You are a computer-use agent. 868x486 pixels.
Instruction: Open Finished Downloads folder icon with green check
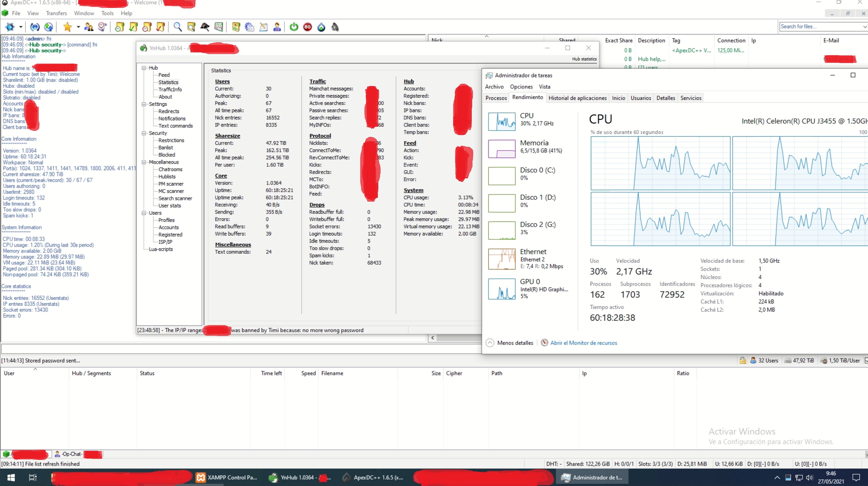click(133, 27)
